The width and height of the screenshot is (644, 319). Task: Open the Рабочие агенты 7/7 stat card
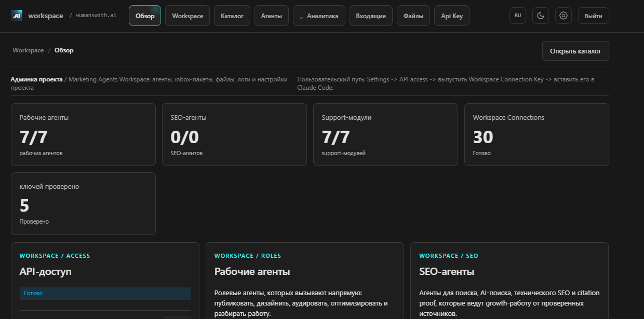83,135
